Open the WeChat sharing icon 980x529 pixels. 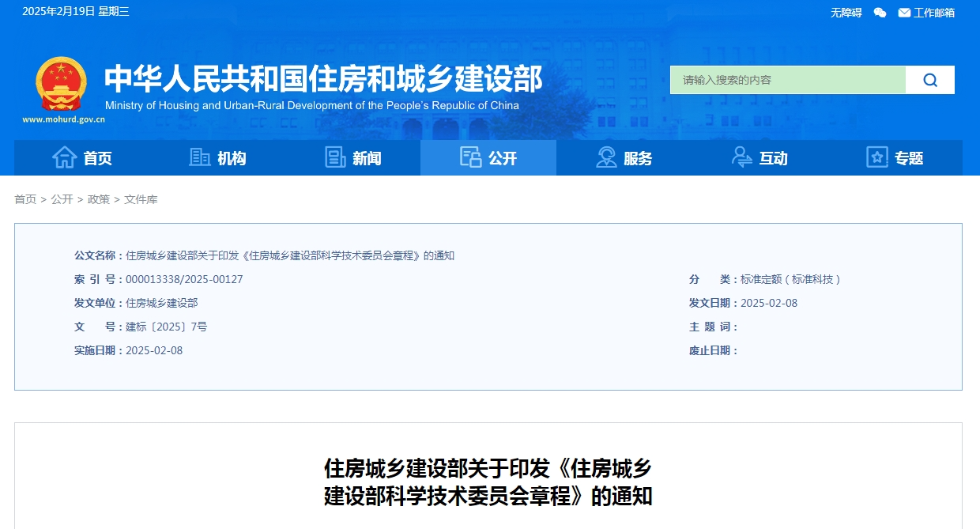[880, 13]
